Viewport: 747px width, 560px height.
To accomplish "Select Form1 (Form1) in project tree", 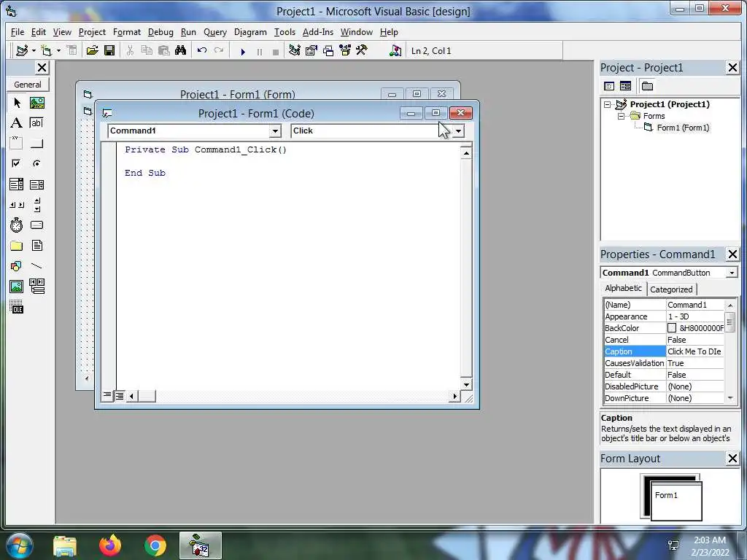I will point(683,128).
